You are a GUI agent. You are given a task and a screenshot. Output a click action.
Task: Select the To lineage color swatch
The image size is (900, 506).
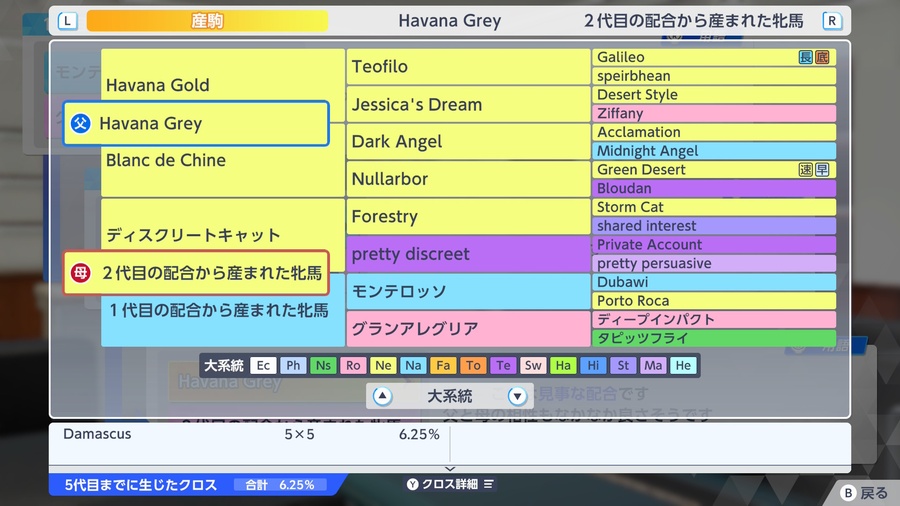coord(473,365)
